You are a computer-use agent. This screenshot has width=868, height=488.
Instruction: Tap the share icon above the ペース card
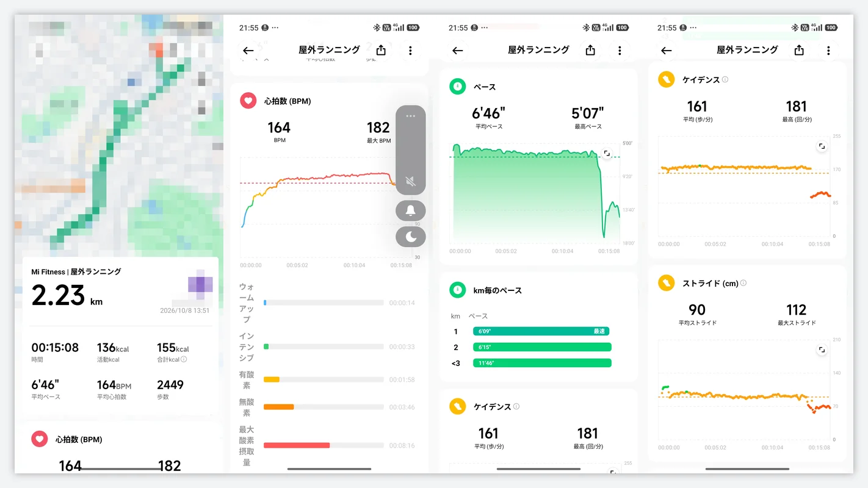(590, 50)
